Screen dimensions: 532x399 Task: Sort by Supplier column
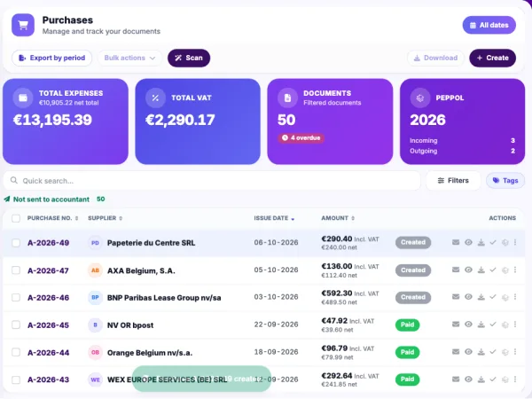(105, 218)
